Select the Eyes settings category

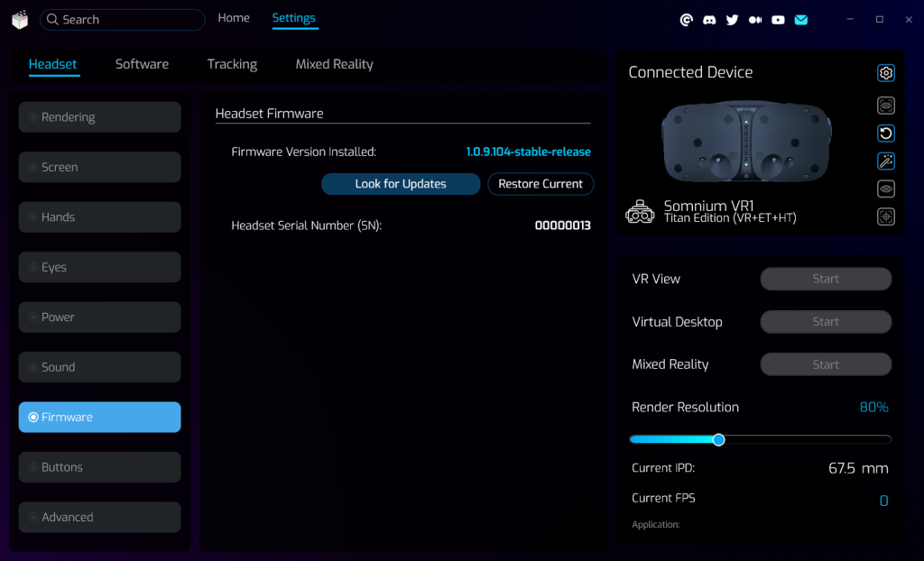tap(99, 267)
